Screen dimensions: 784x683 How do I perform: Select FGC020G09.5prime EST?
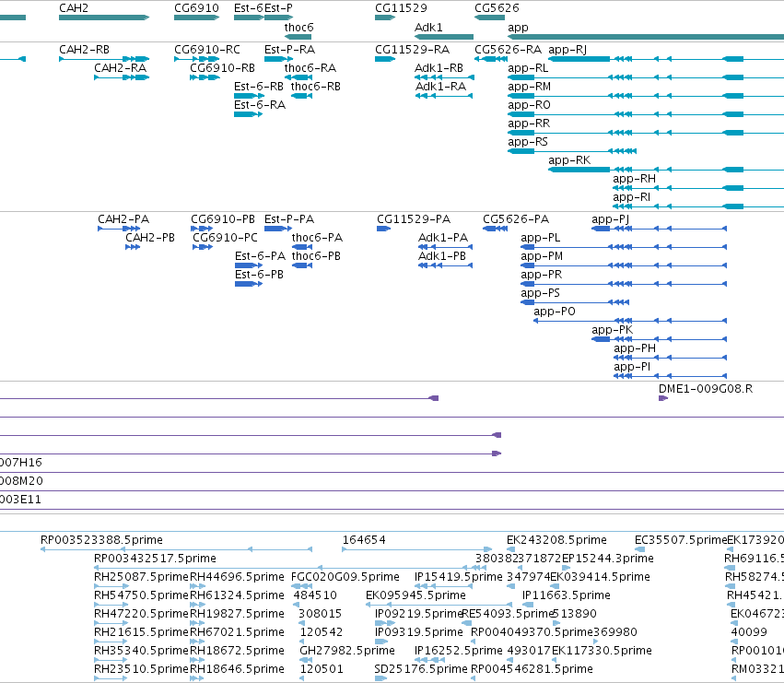pyautogui.click(x=301, y=586)
